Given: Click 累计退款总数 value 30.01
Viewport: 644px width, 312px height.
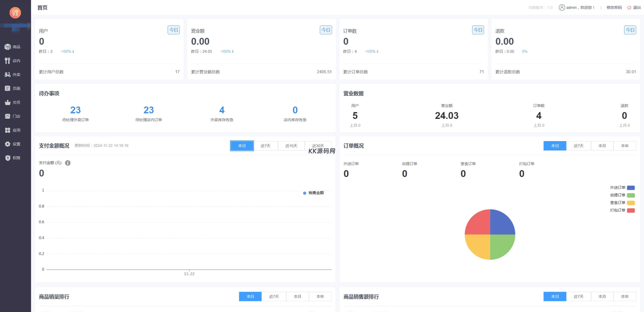Looking at the screenshot, I should coord(631,72).
